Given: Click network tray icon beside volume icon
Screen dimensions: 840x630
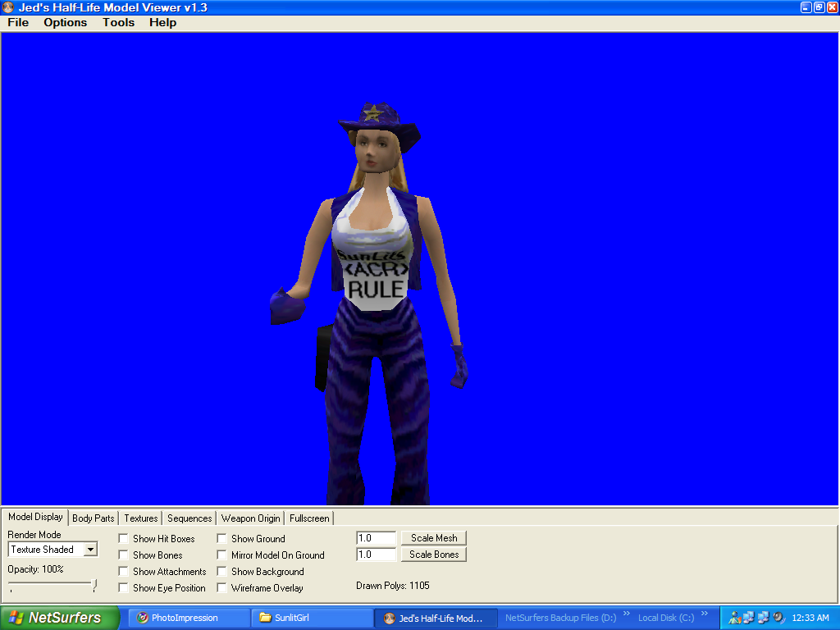Looking at the screenshot, I should tap(763, 618).
